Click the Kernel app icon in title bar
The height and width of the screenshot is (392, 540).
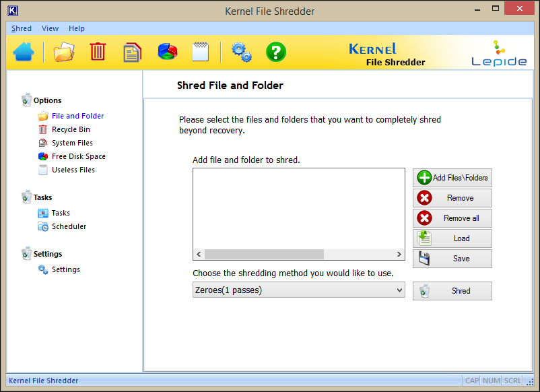coord(12,11)
